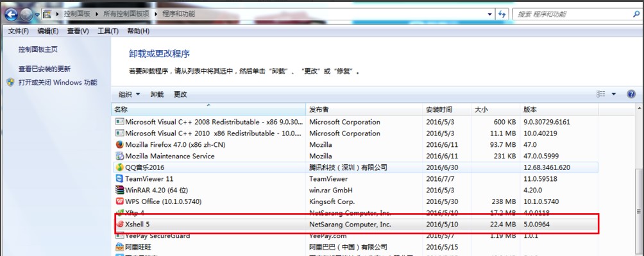
Task: Click the magnifier search icon
Action: [636, 14]
